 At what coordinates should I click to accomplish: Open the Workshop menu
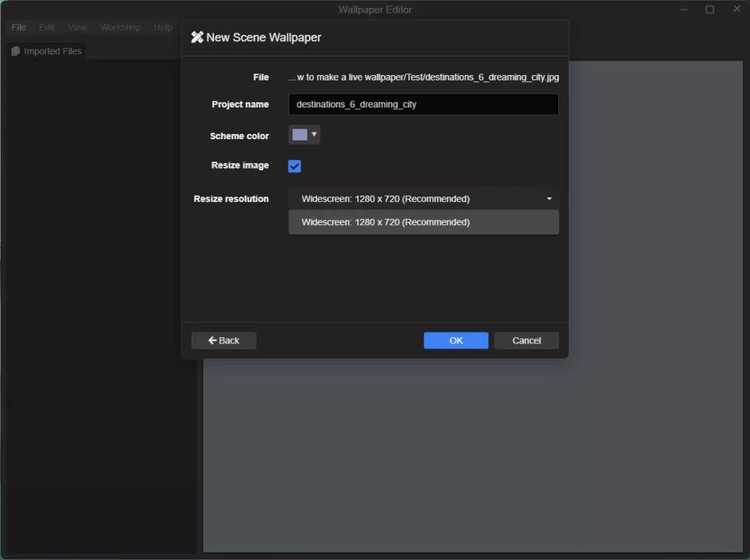(x=120, y=27)
